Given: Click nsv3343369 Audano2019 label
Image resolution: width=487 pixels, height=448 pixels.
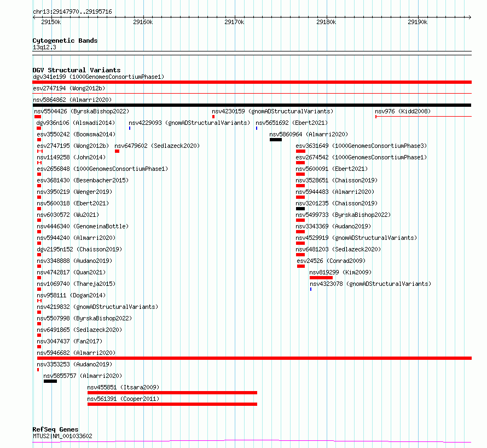Looking at the screenshot, I should [x=333, y=226].
